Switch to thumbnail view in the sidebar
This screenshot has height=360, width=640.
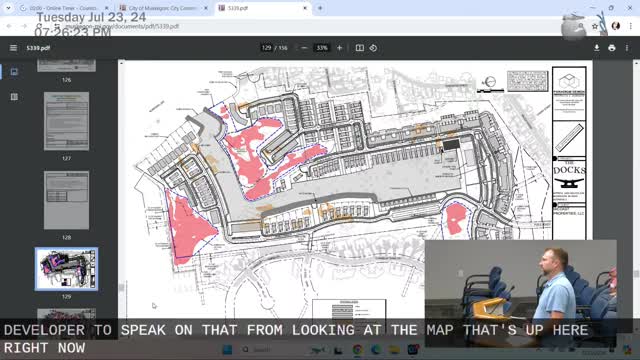point(14,72)
